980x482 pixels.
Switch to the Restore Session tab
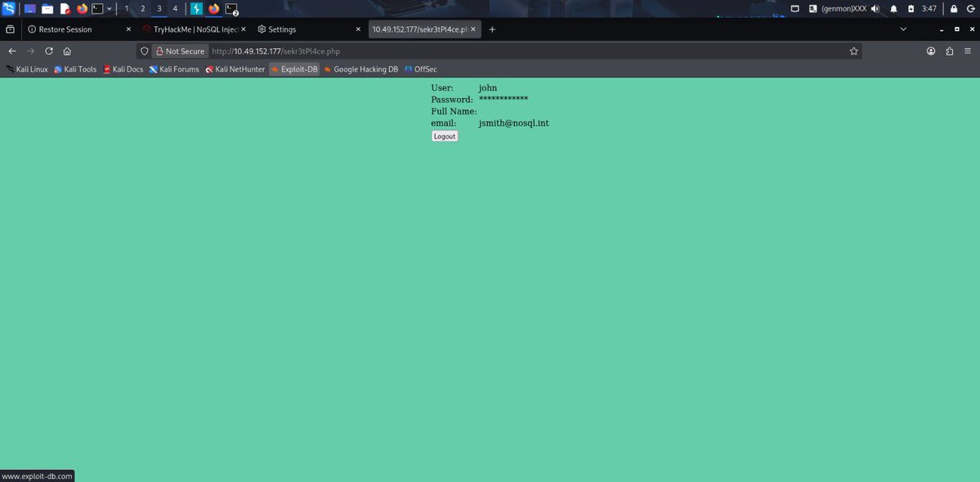pyautogui.click(x=78, y=29)
